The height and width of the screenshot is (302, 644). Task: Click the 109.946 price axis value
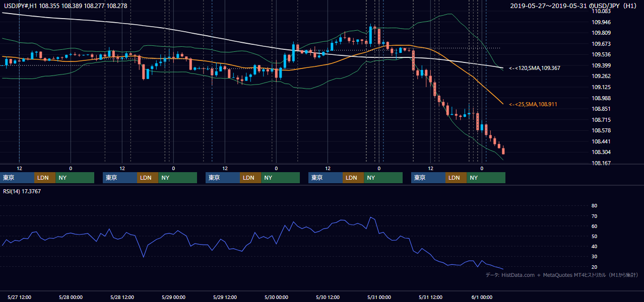point(602,22)
